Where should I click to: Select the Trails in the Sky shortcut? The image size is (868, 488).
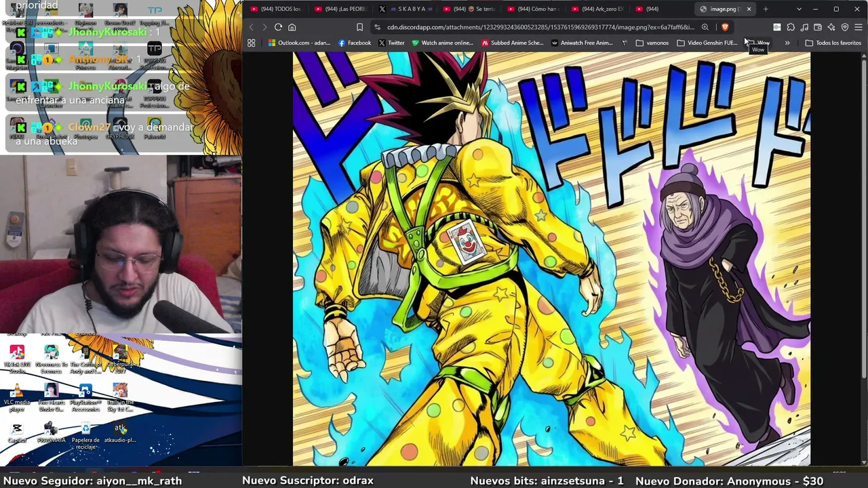(x=120, y=398)
